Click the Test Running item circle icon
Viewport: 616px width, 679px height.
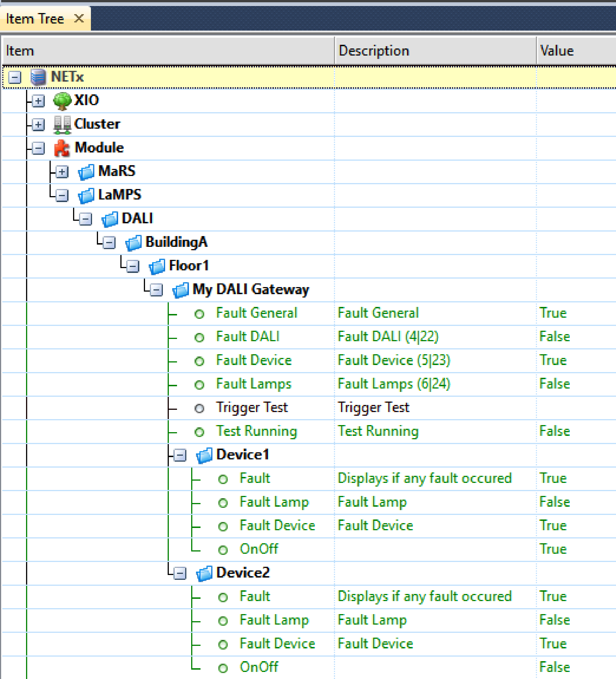[199, 432]
